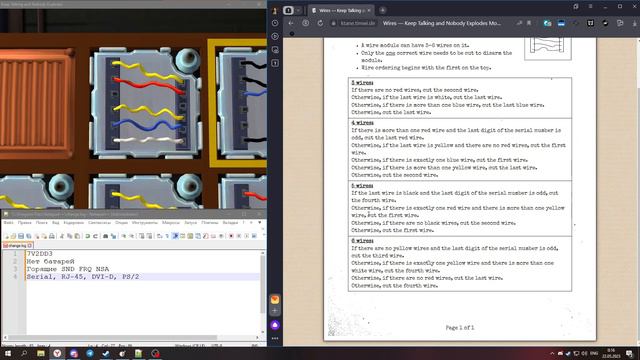Click the sidebar play-circle icon
Image resolution: width=640 pixels, height=360 pixels.
pos(275,36)
